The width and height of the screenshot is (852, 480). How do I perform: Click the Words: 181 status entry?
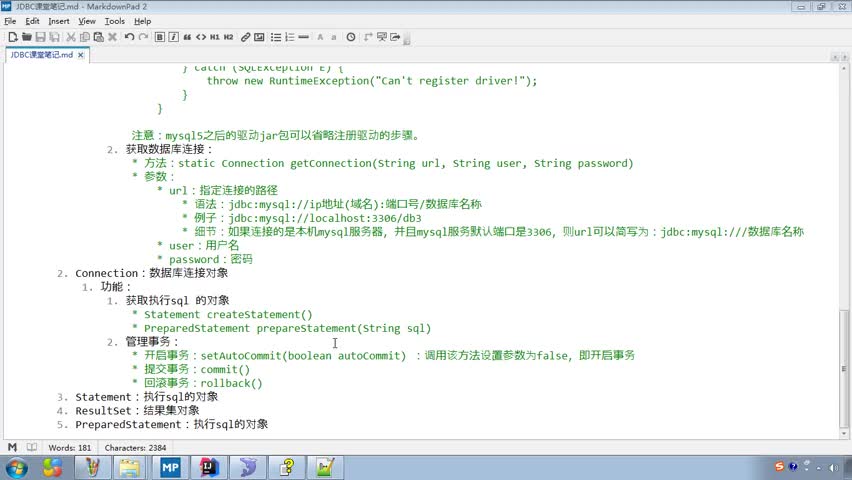tap(70, 448)
